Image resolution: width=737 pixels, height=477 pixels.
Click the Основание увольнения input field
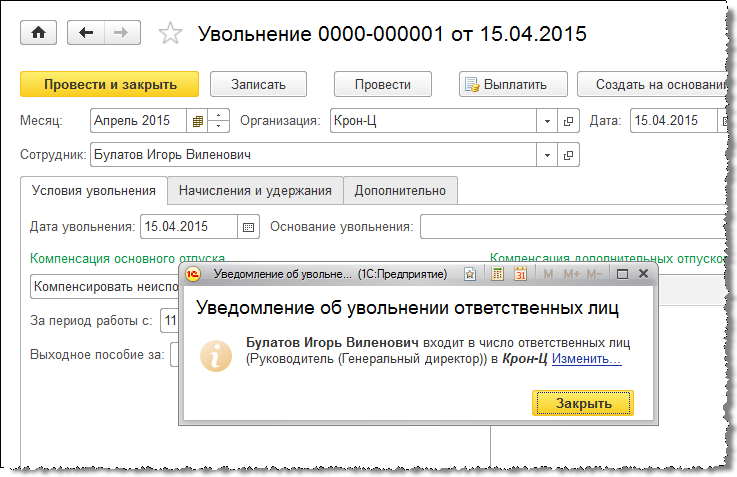(x=570, y=226)
